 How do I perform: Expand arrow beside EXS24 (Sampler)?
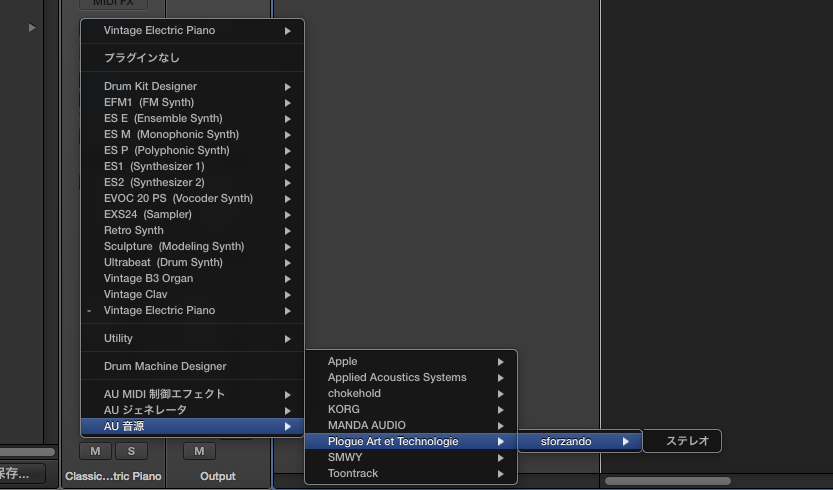point(287,215)
